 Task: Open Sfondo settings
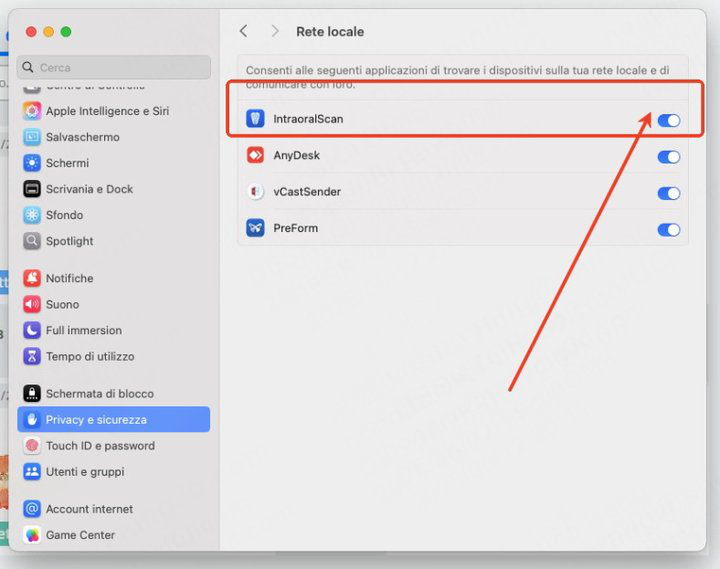pos(113,215)
